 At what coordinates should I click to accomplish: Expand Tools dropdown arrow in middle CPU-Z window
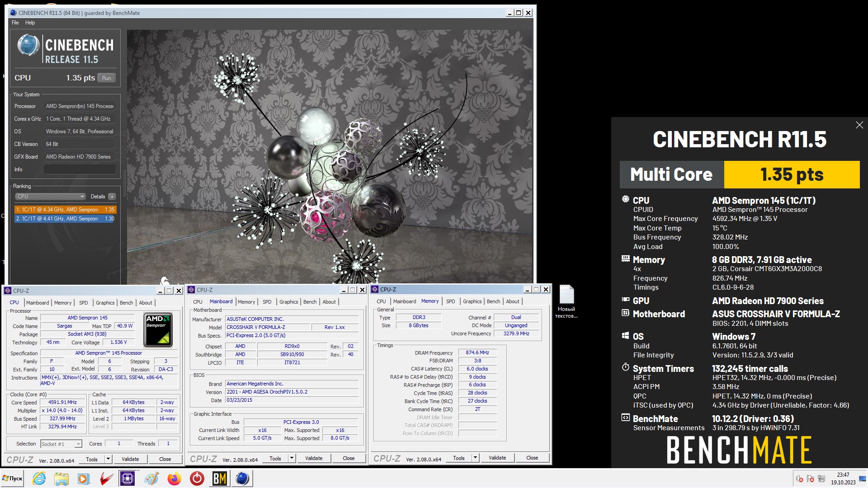292,458
